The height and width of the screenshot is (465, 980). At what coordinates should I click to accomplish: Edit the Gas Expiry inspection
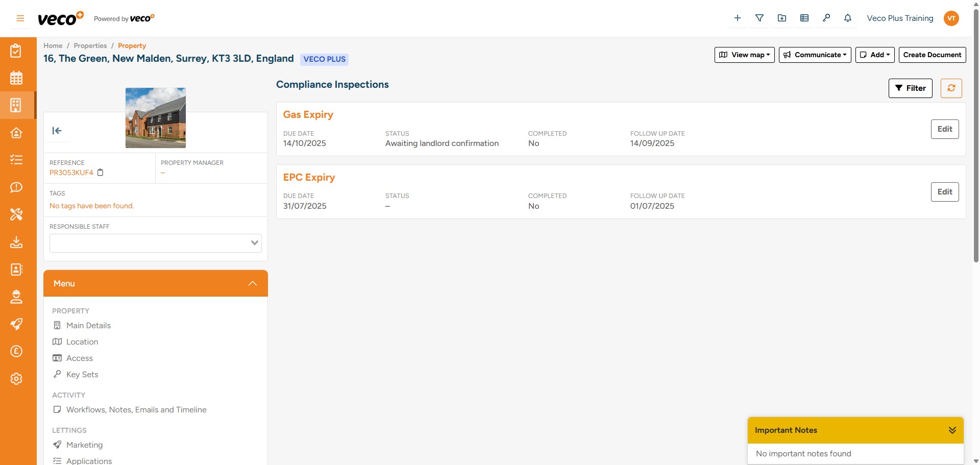pyautogui.click(x=944, y=129)
